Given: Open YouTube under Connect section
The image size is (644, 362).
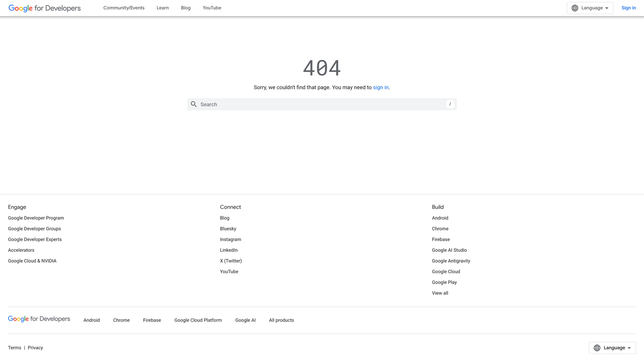Looking at the screenshot, I should coord(229,272).
